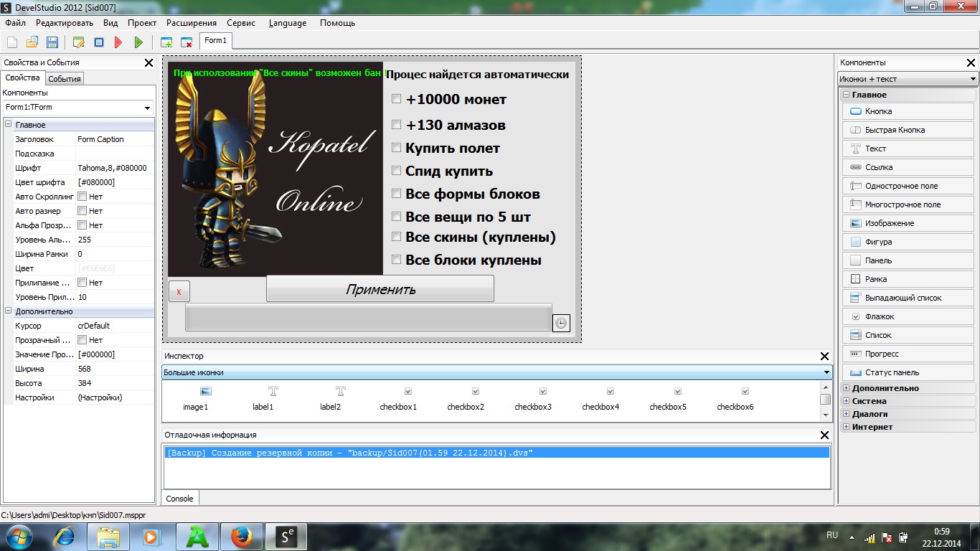Image resolution: width=980 pixels, height=551 pixels.
Task: Select the Статус панель component
Action: [x=908, y=372]
